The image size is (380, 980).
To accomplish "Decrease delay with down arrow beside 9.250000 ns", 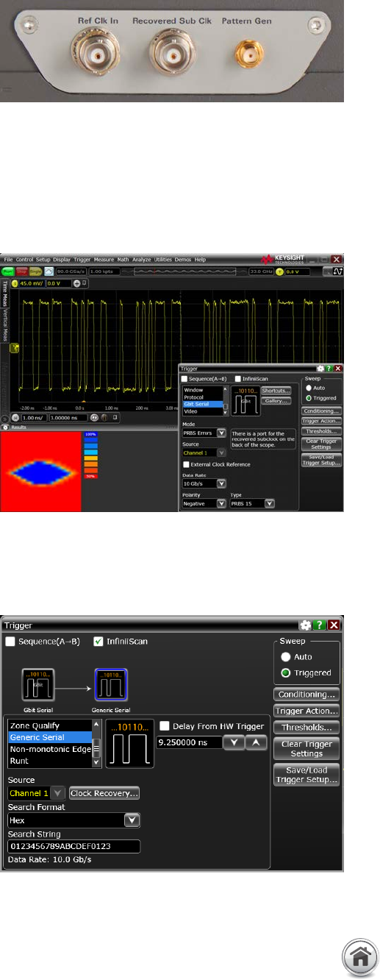I will (232, 743).
